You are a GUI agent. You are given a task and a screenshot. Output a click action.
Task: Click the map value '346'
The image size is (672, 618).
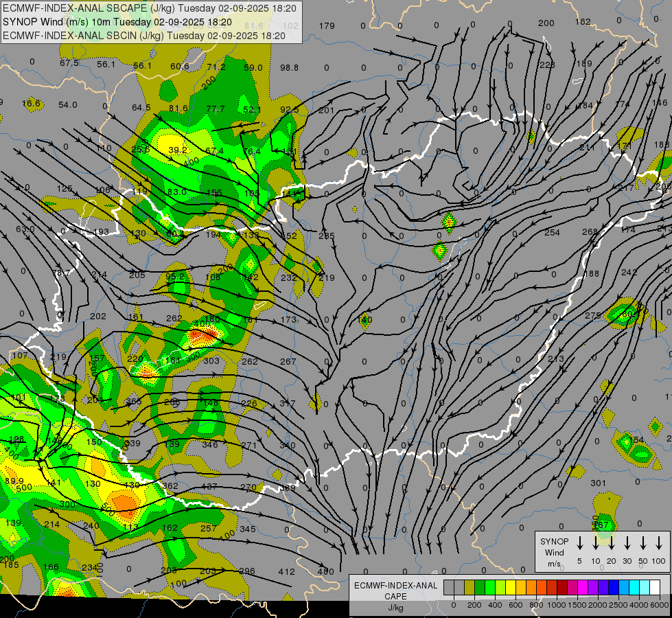[210, 445]
